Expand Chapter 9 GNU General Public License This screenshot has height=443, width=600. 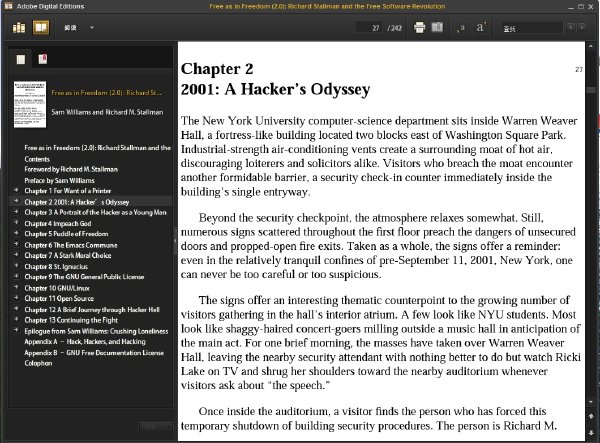pos(16,276)
